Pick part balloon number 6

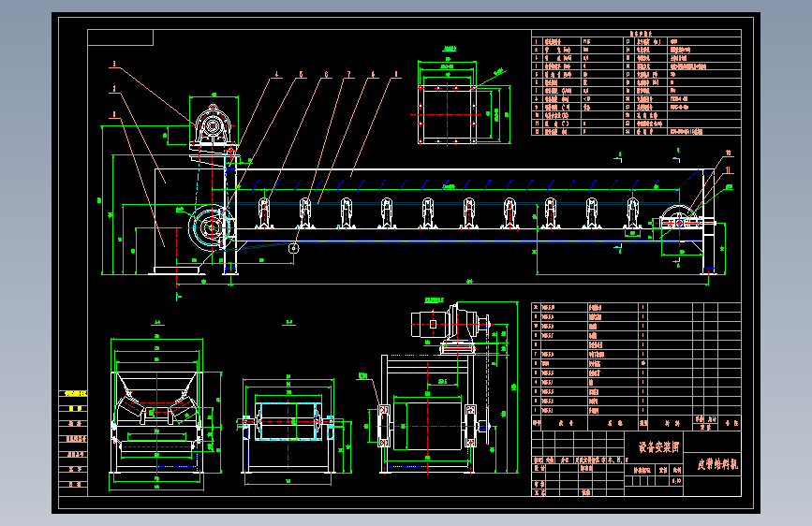tap(326, 75)
